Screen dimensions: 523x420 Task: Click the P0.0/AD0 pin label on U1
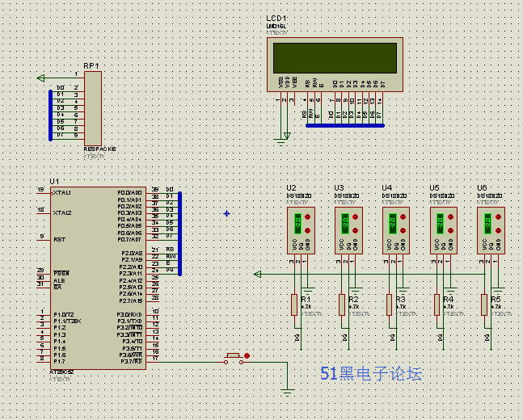(x=129, y=193)
